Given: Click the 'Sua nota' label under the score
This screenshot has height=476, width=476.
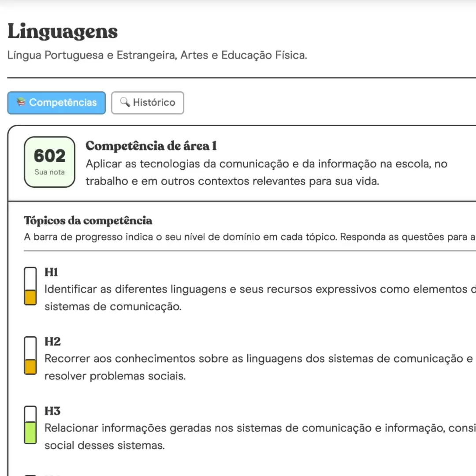Looking at the screenshot, I should click(x=49, y=172).
